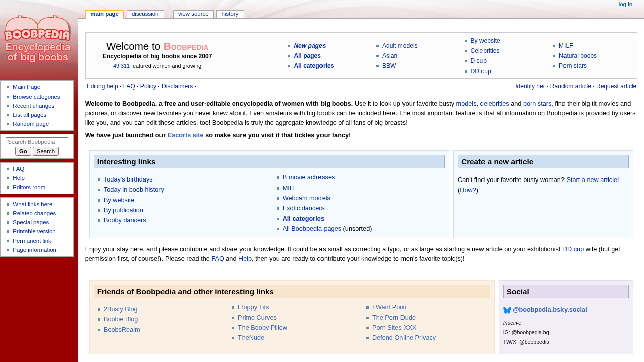Viewport: 644px width, 362px height.
Task: Open Browse categories in sidebar
Action: (x=36, y=97)
